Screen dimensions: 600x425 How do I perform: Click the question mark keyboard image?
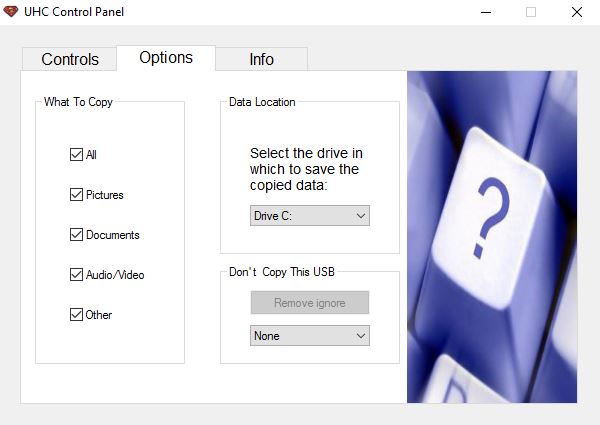coord(492,237)
